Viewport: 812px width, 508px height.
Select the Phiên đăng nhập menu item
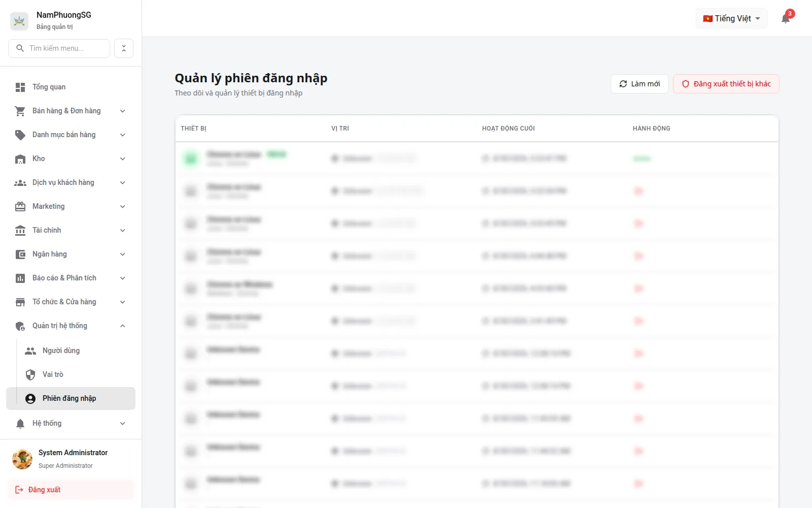point(71,398)
